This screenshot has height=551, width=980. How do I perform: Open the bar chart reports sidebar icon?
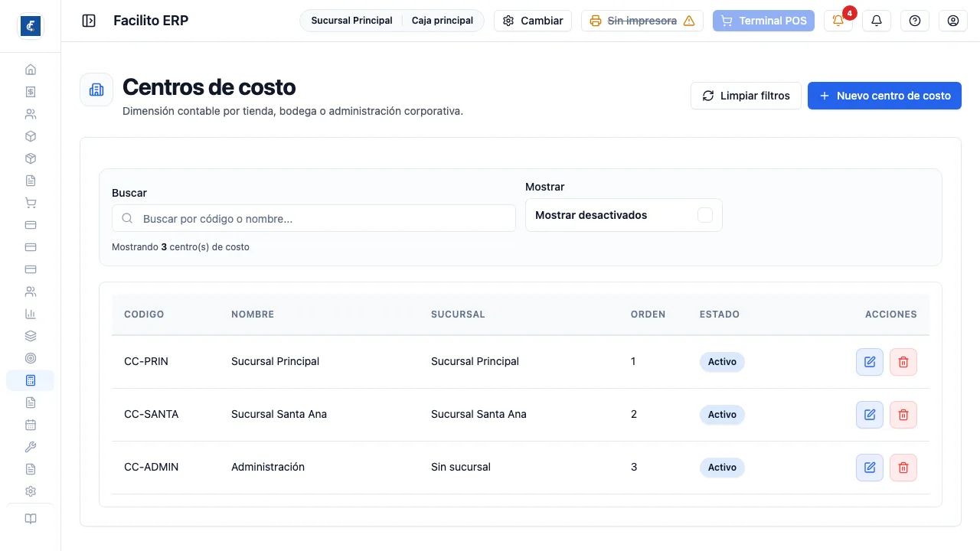[x=31, y=314]
